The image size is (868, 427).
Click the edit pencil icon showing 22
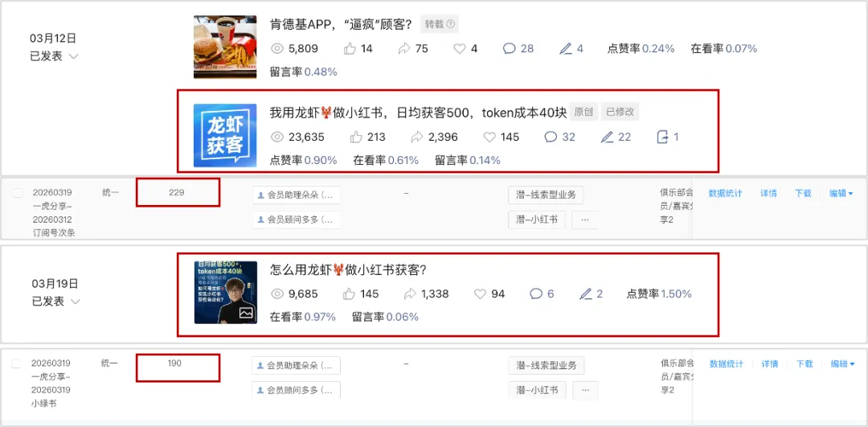click(607, 137)
